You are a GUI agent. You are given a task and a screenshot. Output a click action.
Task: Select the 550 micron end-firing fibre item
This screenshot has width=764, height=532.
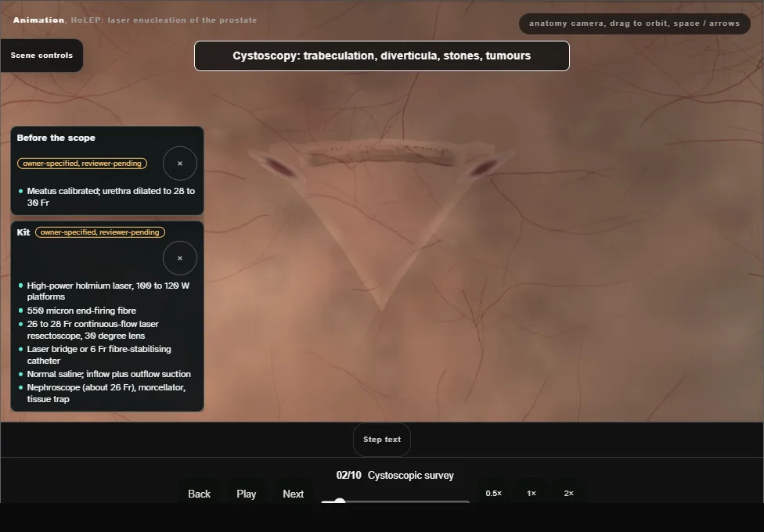pyautogui.click(x=81, y=311)
